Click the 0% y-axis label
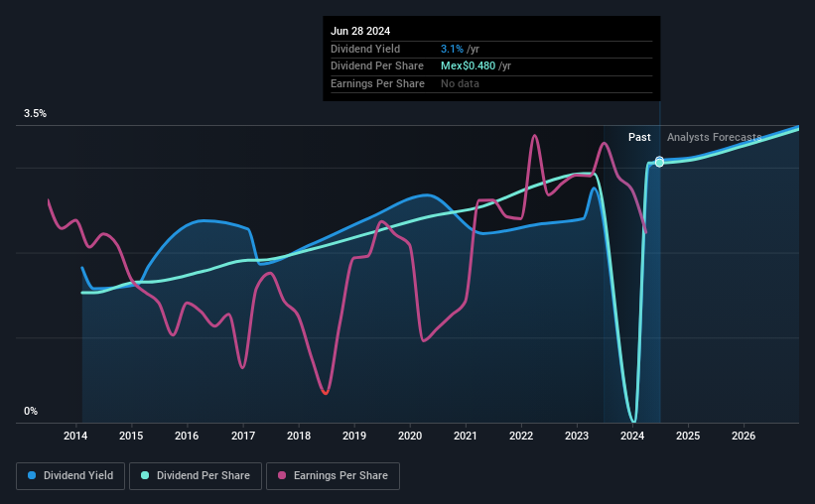Viewport: 815px width, 504px height. 31,412
